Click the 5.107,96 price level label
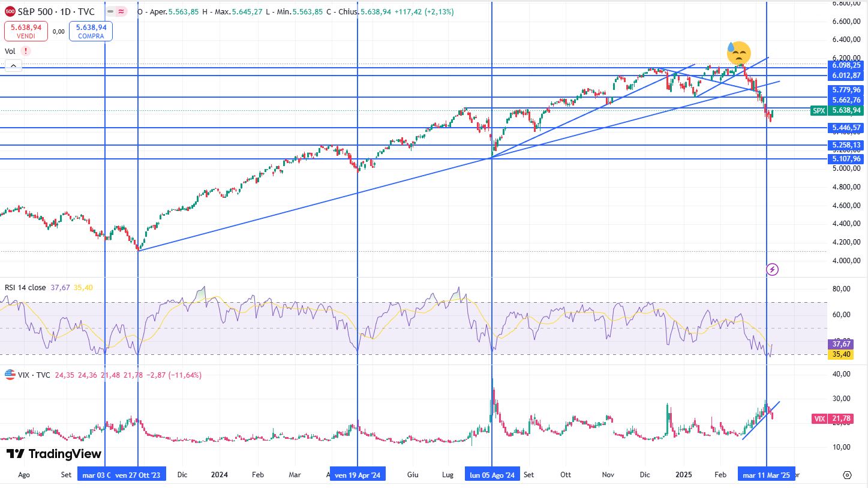 tap(846, 159)
